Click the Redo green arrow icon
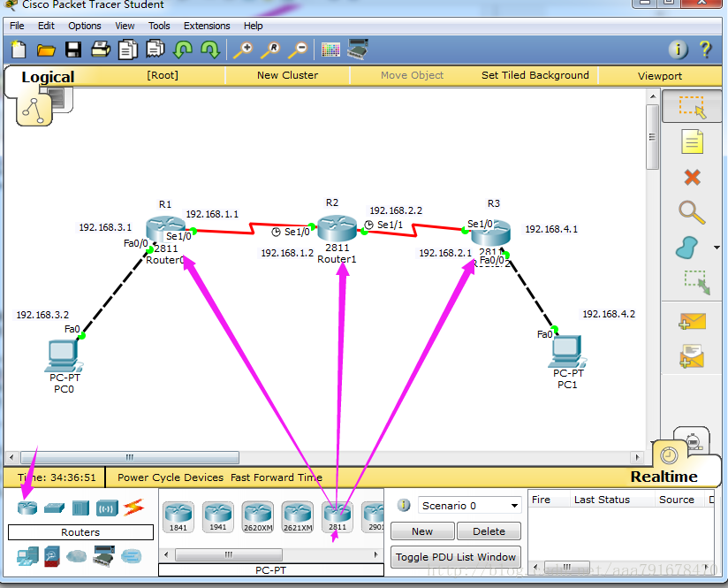728x588 pixels. coord(210,50)
